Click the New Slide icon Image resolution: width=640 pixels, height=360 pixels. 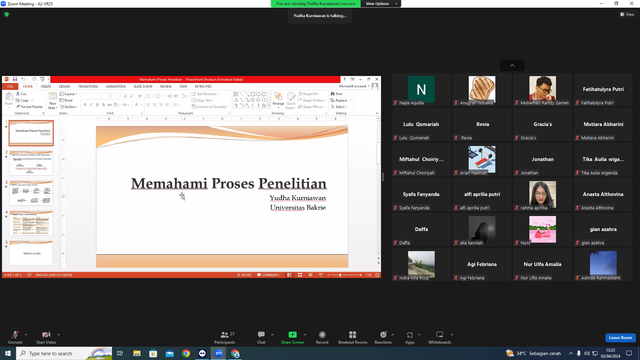point(52,100)
